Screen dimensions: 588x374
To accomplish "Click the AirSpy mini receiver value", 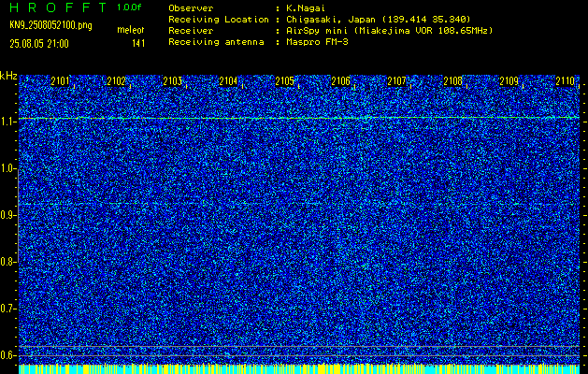I will 390,30.
